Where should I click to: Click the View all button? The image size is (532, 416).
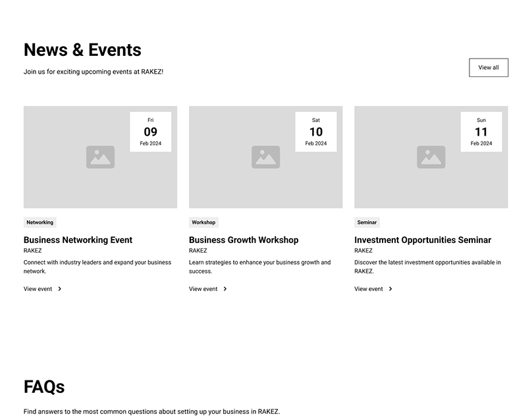tap(488, 67)
